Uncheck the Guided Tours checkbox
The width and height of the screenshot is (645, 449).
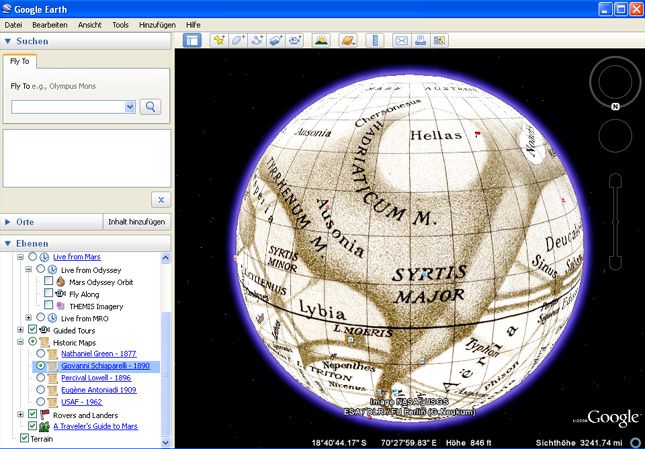click(x=32, y=330)
